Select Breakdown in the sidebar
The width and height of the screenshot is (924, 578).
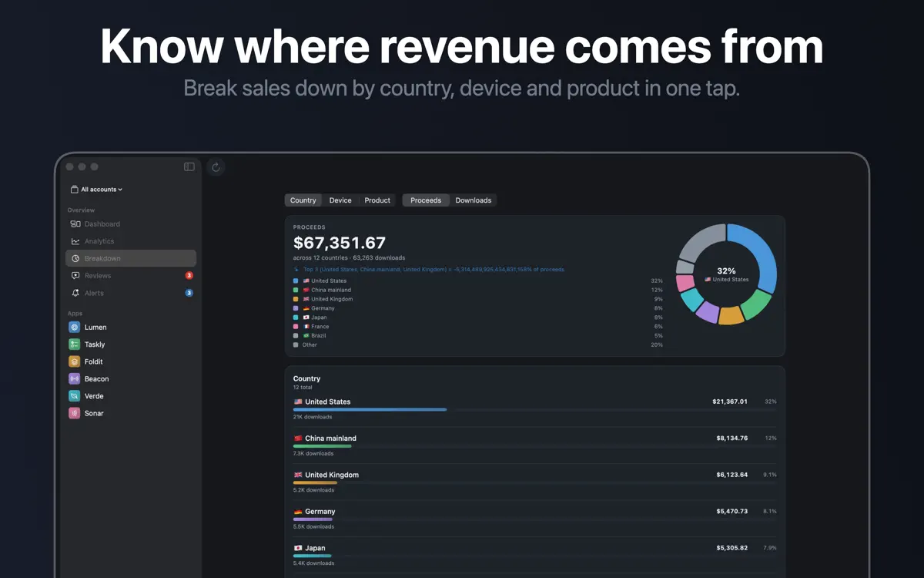pos(131,258)
